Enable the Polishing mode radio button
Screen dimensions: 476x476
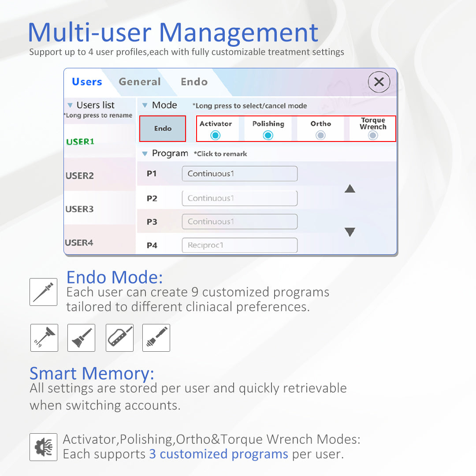tap(268, 135)
